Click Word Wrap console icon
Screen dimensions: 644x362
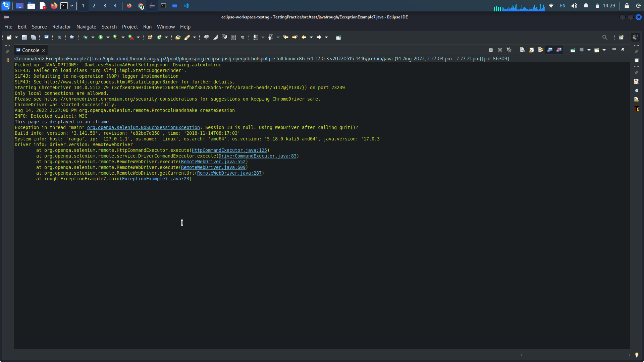pos(541,50)
